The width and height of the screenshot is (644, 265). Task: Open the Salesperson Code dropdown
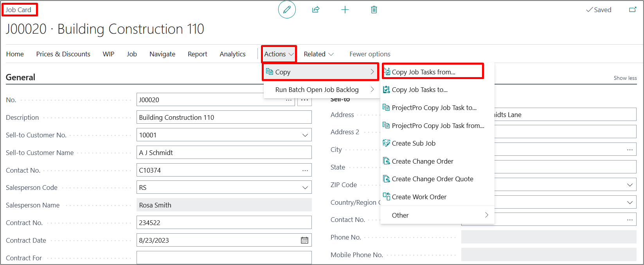point(305,188)
